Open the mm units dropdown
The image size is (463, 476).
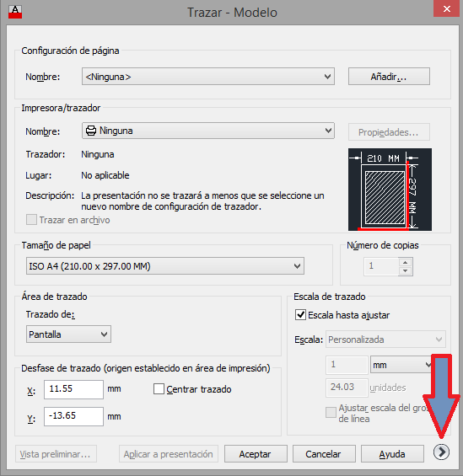[401, 365]
